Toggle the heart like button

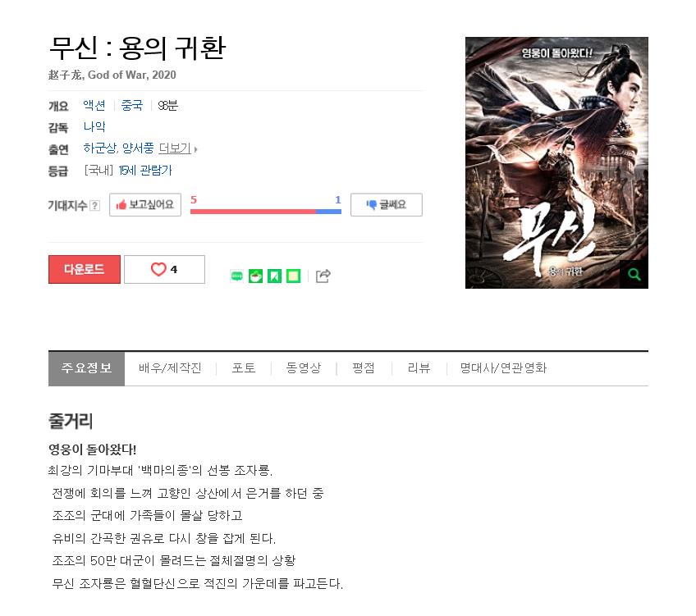164,269
